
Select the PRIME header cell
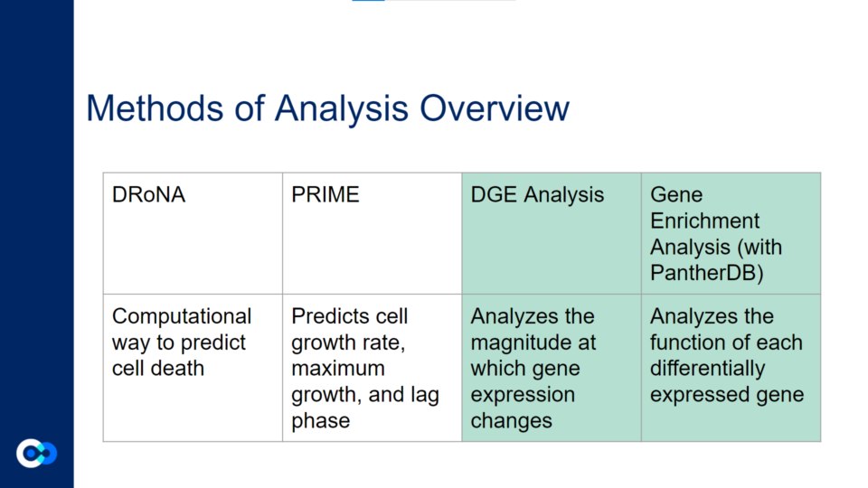coord(372,232)
